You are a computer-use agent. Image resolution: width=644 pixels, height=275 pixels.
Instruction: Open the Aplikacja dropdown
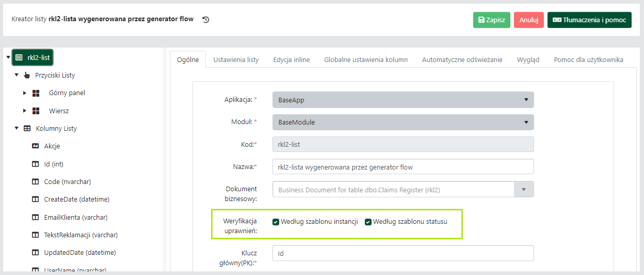403,100
